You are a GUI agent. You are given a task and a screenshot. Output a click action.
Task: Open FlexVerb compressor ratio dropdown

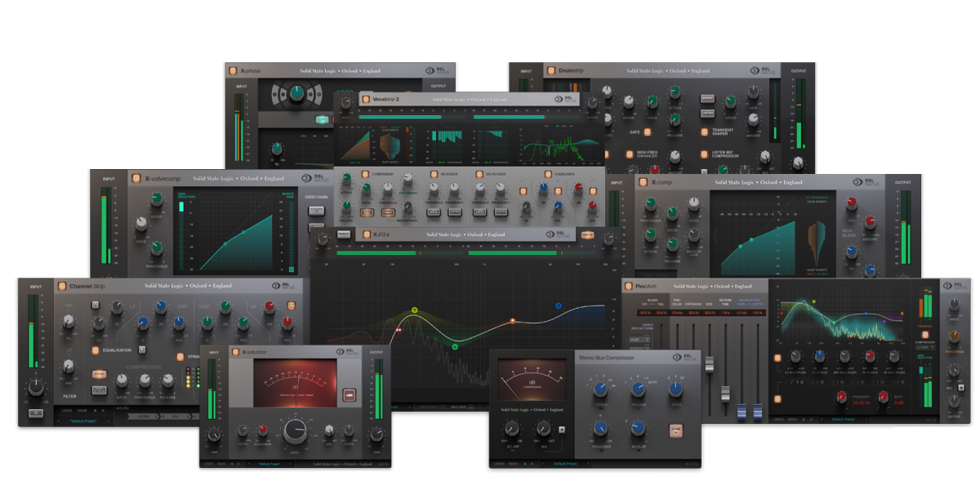coord(925,347)
